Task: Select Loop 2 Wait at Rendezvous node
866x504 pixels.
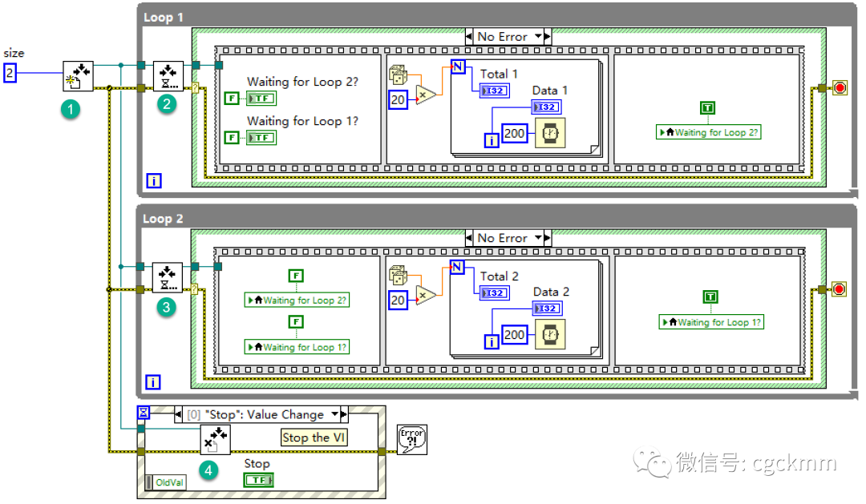Action: [x=168, y=278]
